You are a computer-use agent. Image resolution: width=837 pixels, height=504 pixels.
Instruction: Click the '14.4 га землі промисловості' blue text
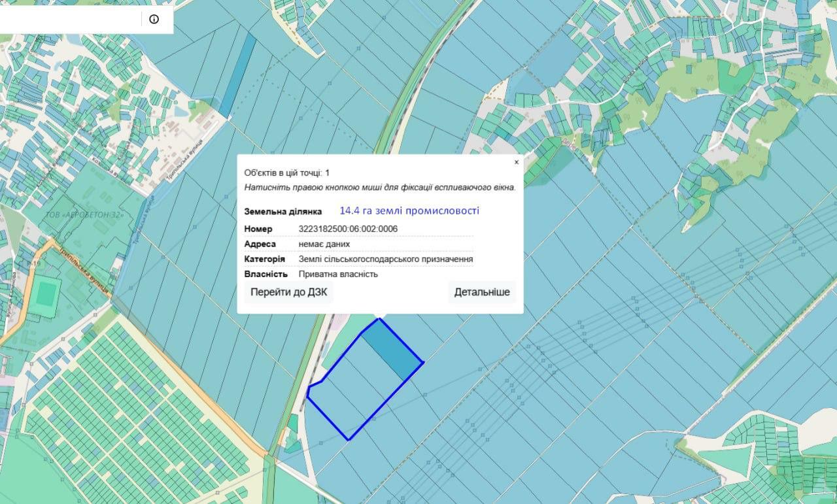point(409,210)
